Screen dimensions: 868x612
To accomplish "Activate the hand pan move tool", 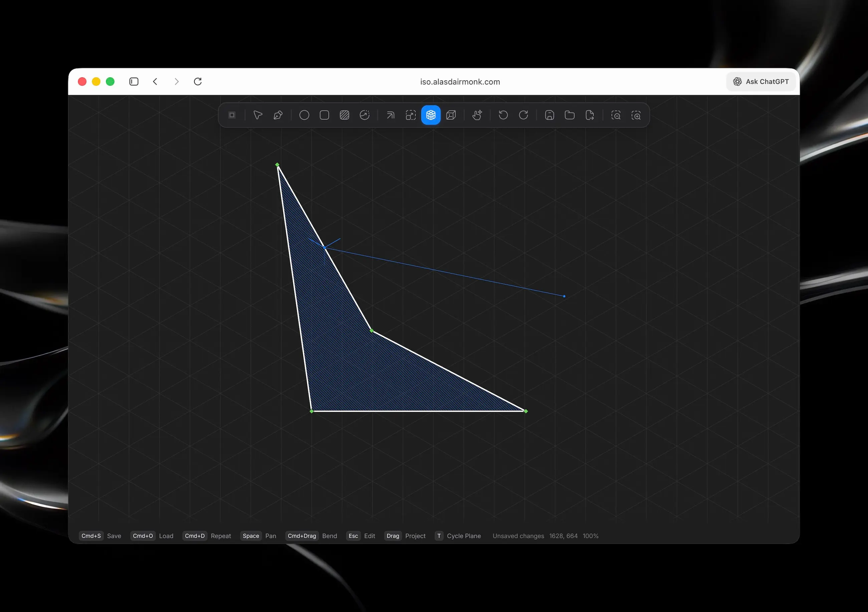I will point(477,115).
